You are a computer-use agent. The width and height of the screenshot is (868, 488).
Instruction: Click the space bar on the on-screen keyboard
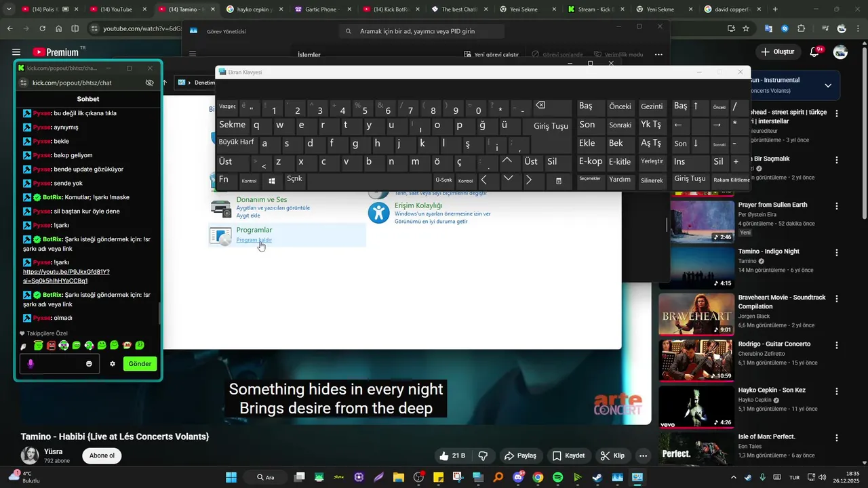click(369, 181)
